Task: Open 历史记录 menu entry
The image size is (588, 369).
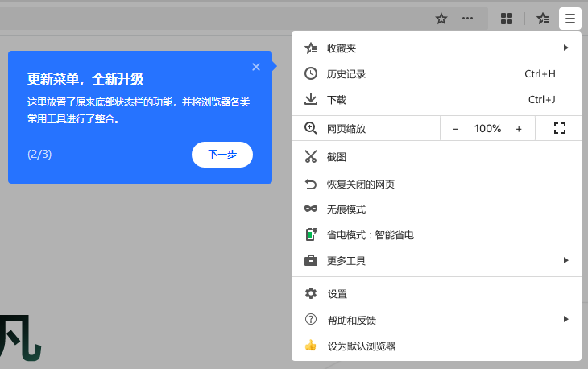Action: [437, 74]
